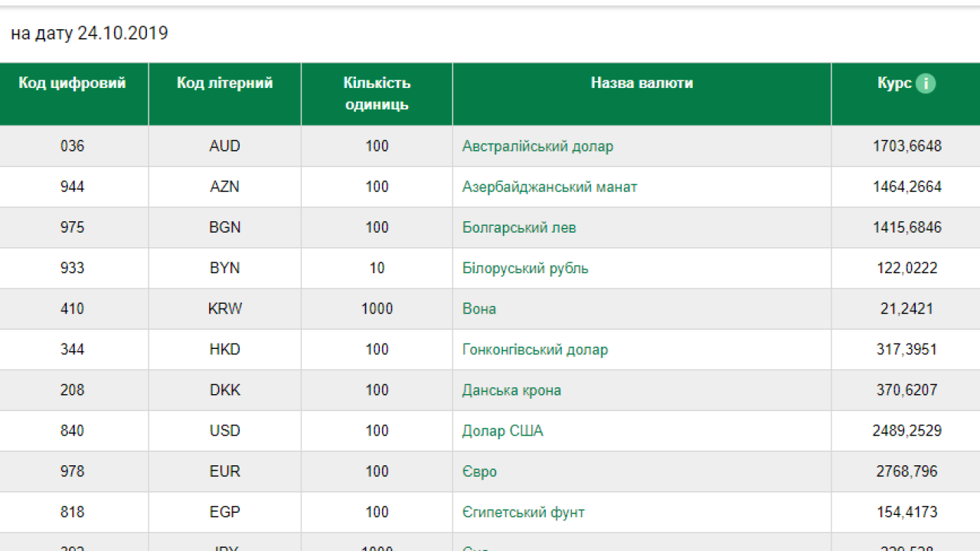Open the Єгипетський фунт link

[x=523, y=512]
